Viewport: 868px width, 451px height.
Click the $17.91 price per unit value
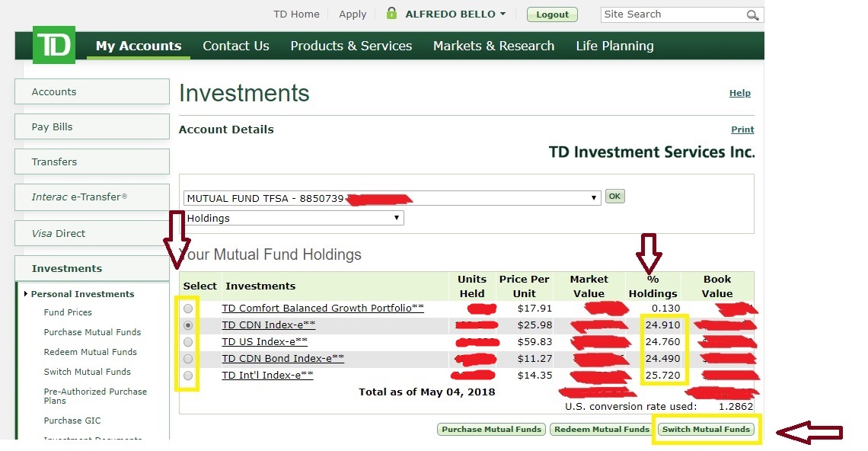click(535, 308)
